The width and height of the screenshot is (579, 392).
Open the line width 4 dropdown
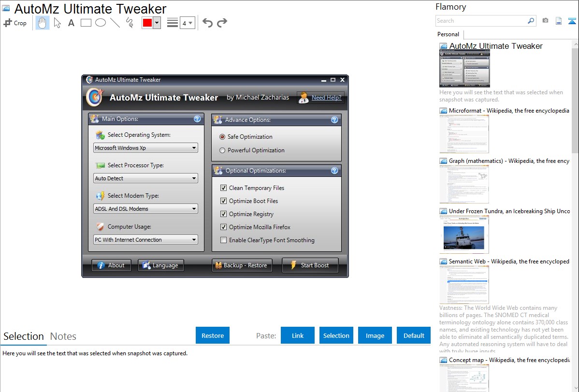coord(188,23)
